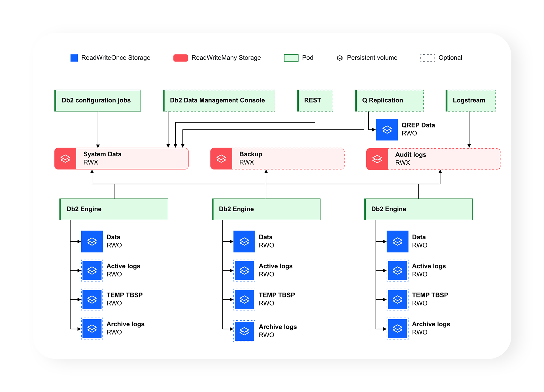Click the System Data red volume icon
The image size is (544, 392).
(x=65, y=159)
